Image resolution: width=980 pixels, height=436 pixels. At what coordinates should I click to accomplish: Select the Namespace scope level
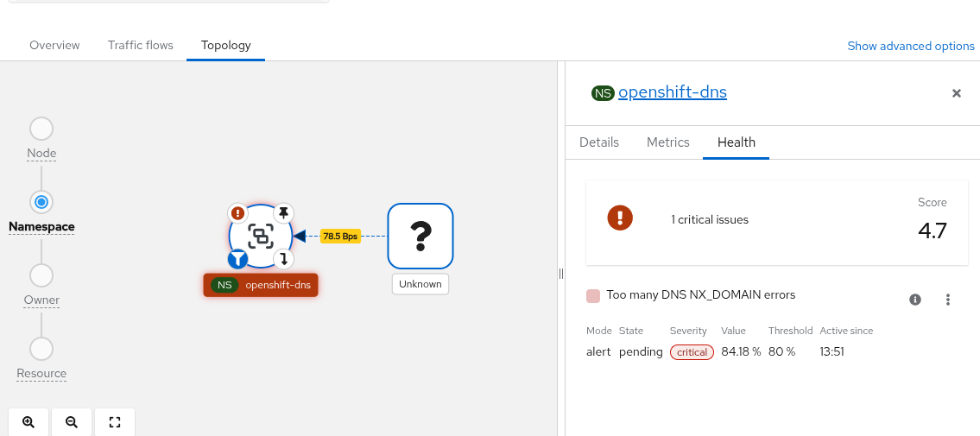(x=41, y=202)
